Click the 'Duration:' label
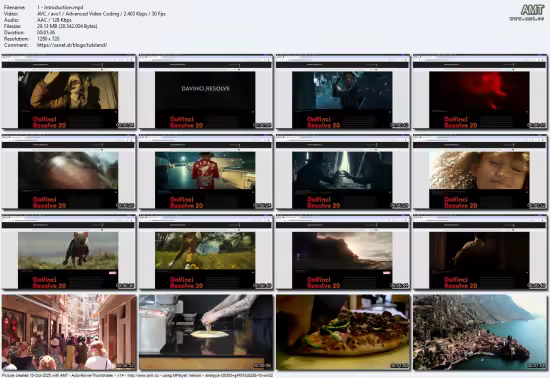Image resolution: width=550 pixels, height=378 pixels. tap(14, 33)
